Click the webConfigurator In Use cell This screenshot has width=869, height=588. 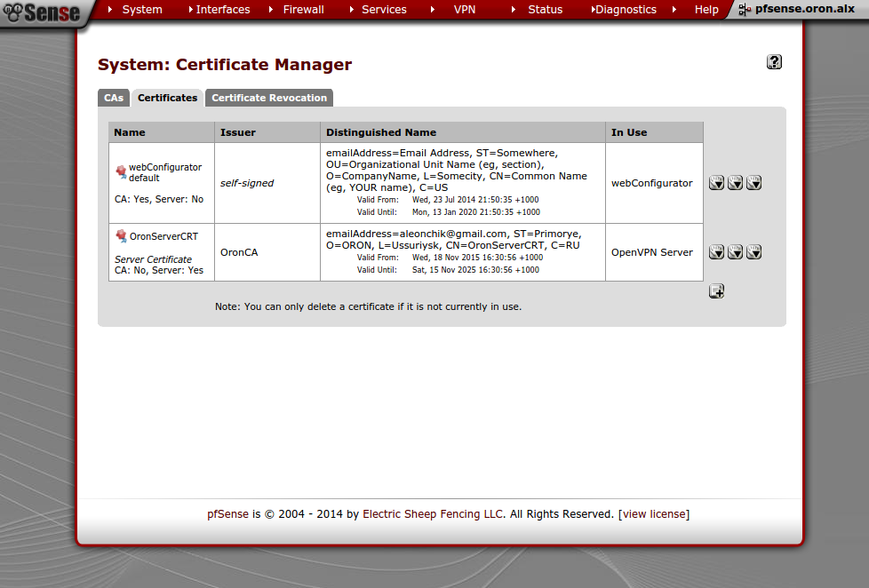(652, 183)
